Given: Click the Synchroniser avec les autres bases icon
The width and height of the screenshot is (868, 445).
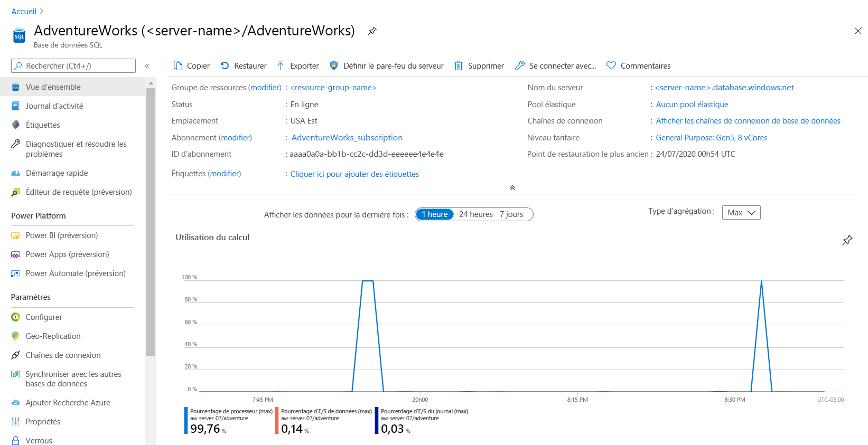Looking at the screenshot, I should click(x=16, y=374).
